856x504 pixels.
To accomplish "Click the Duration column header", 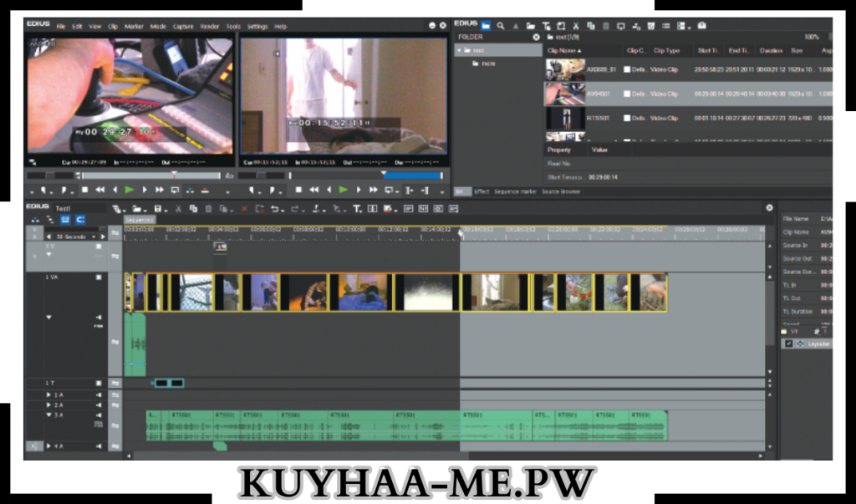I will pos(771,51).
